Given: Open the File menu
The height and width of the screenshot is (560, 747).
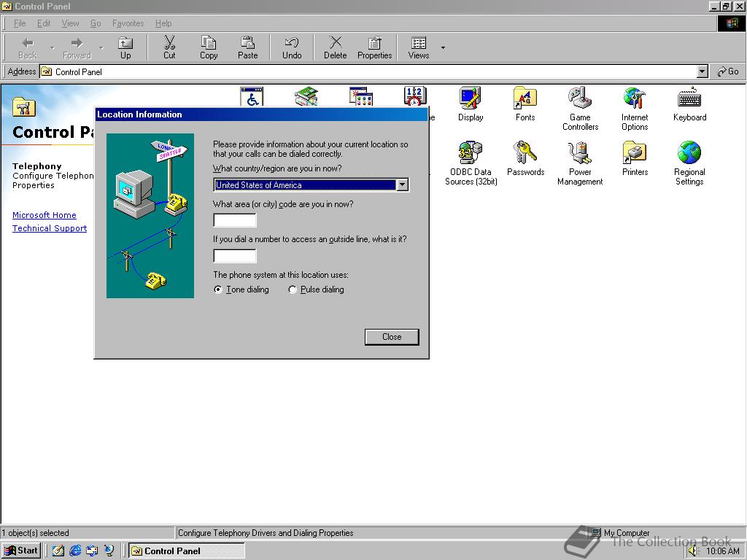Looking at the screenshot, I should (x=20, y=23).
